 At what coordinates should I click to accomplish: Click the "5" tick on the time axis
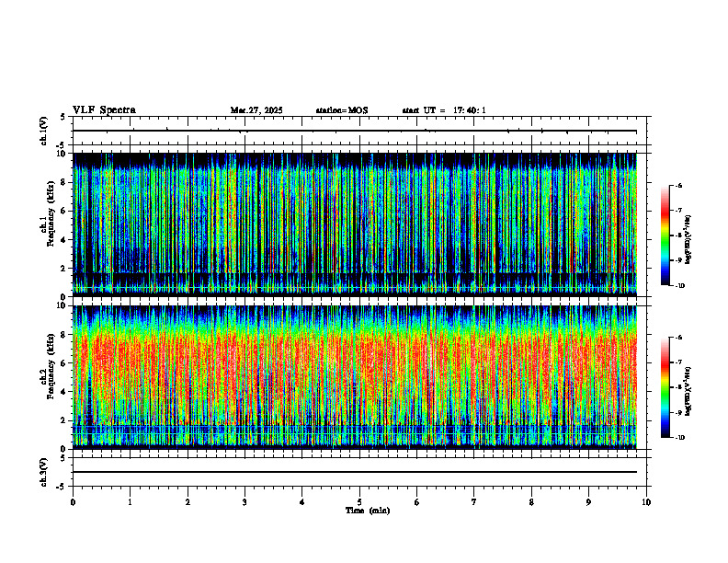[359, 502]
